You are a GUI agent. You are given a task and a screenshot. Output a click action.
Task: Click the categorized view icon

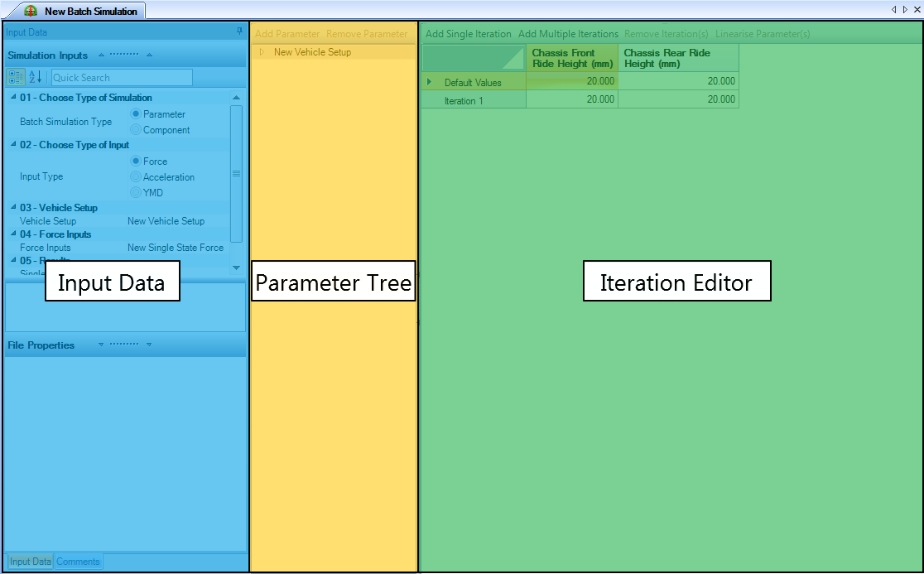click(x=16, y=77)
